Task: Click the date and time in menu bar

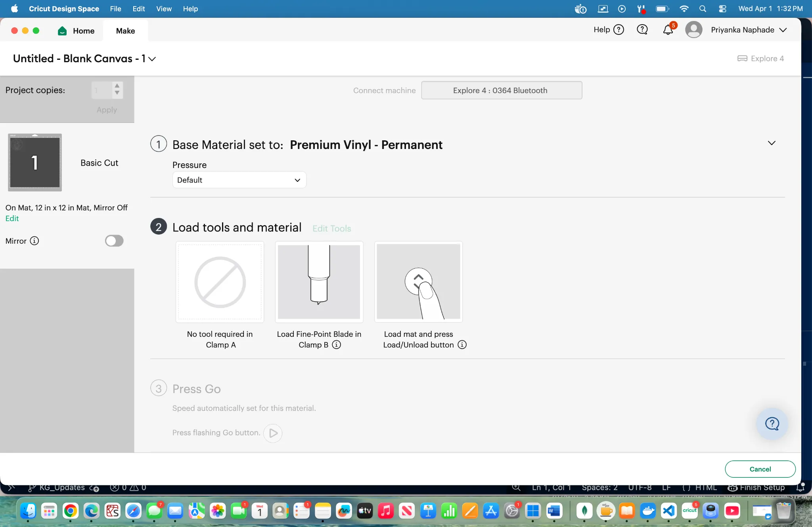Action: pos(770,9)
